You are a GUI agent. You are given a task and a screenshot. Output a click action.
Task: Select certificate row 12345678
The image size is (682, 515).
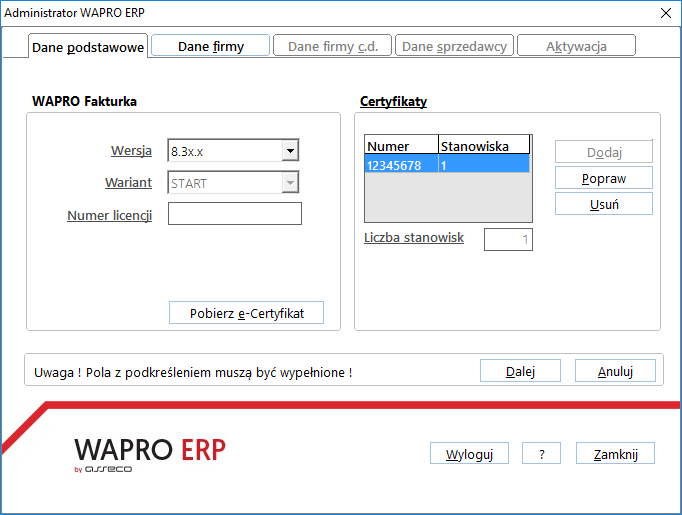(x=447, y=165)
